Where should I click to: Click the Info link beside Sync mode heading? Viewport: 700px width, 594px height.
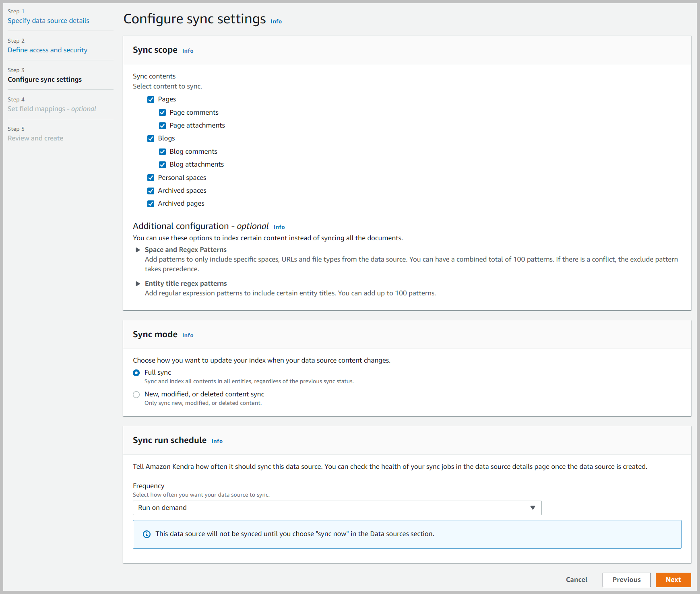click(187, 335)
